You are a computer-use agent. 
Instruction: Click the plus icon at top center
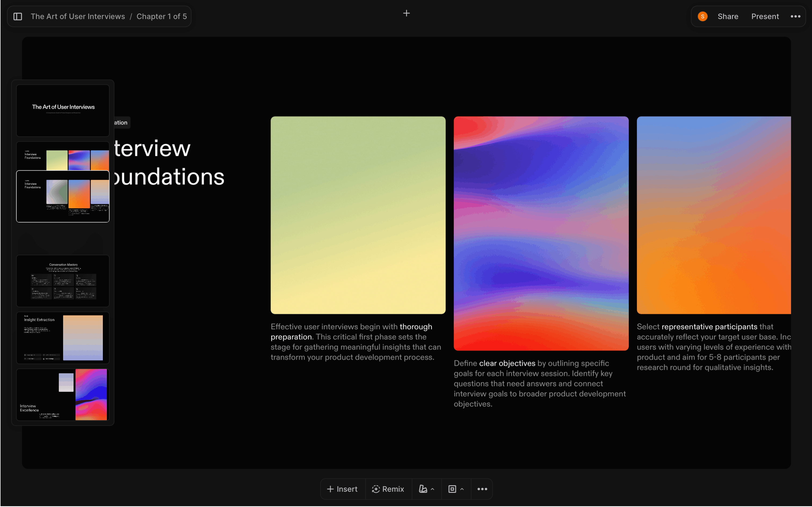(406, 13)
